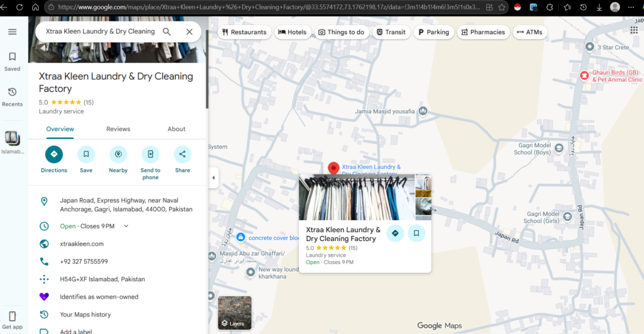Click the search magnifier icon
Viewport: 644px width, 334px height.
tap(167, 31)
